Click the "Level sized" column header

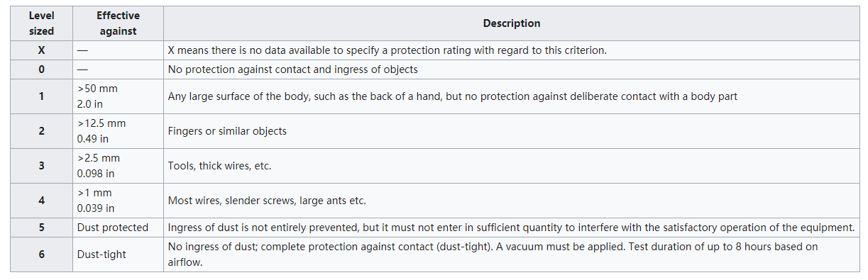pyautogui.click(x=41, y=23)
